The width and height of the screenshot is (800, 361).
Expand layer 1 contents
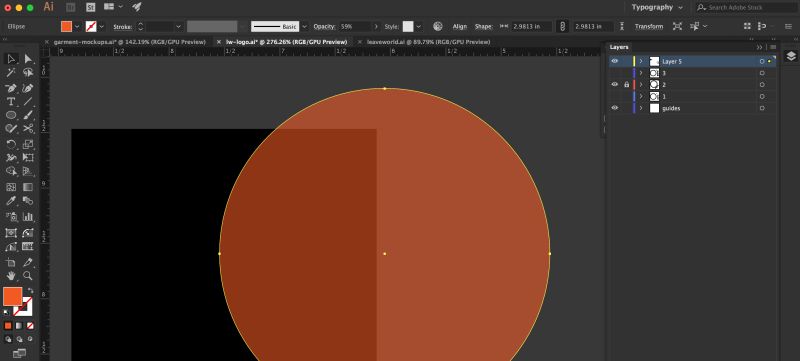[641, 96]
